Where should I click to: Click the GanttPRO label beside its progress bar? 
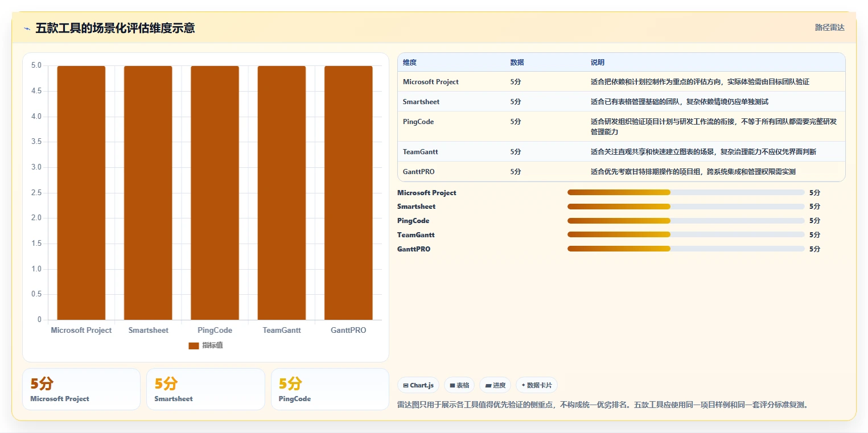[414, 249]
